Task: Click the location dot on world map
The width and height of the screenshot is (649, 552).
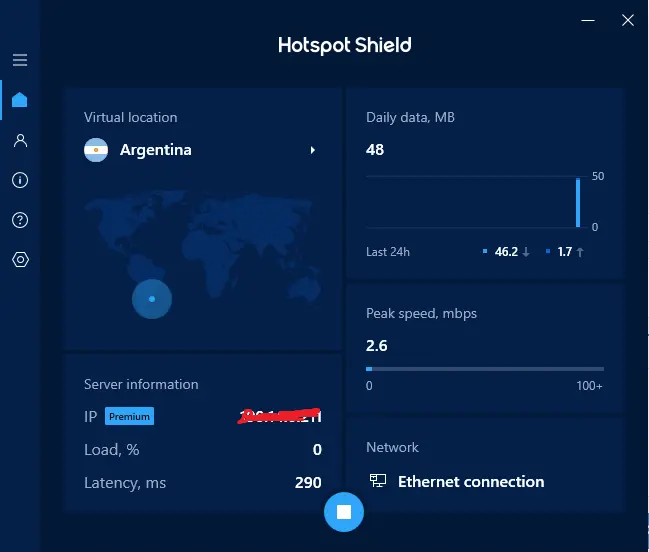Action: (x=152, y=299)
